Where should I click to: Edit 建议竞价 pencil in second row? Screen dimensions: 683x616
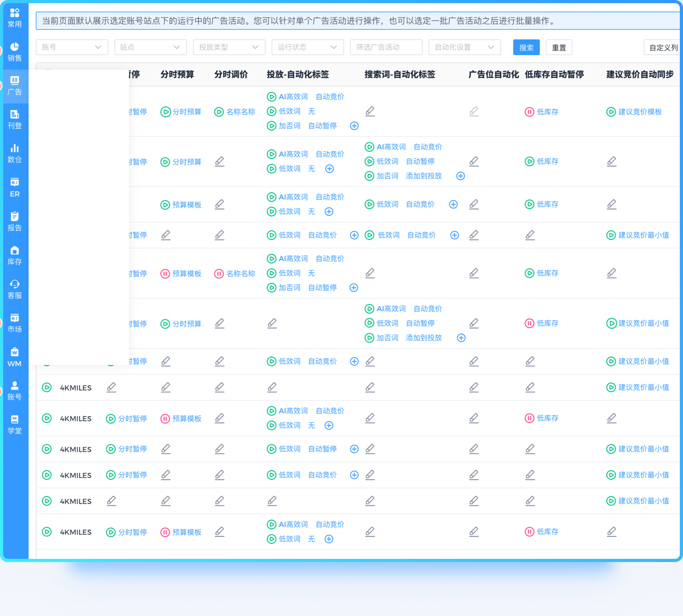612,162
